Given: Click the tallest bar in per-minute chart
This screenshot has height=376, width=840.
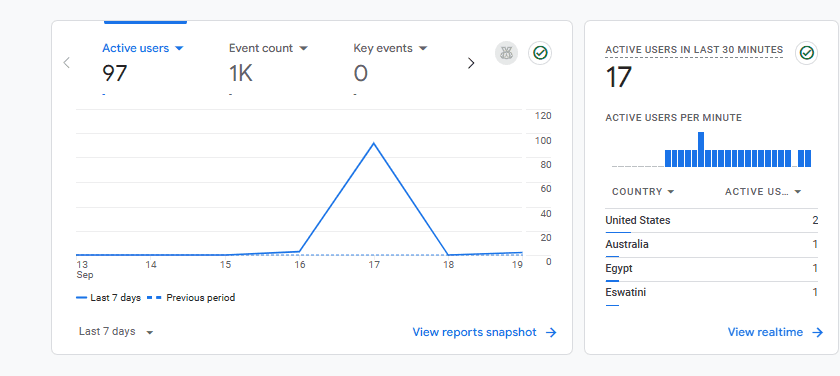Looking at the screenshot, I should [x=701, y=149].
